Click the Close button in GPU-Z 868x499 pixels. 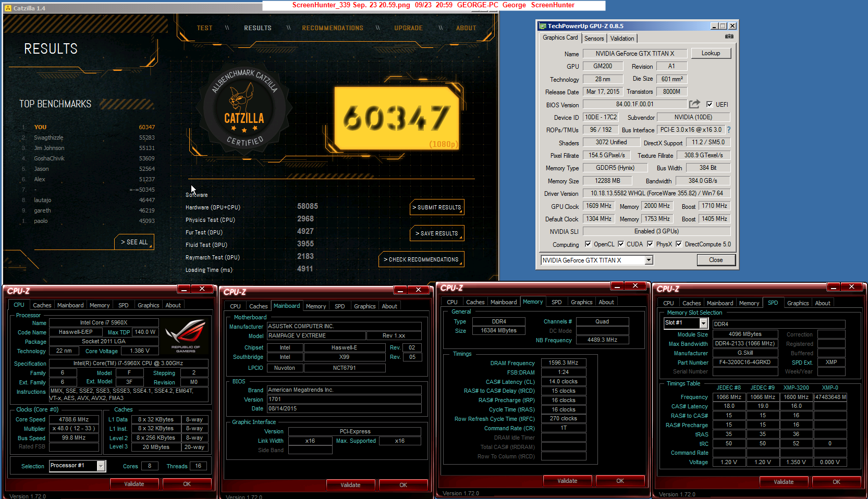[716, 260]
